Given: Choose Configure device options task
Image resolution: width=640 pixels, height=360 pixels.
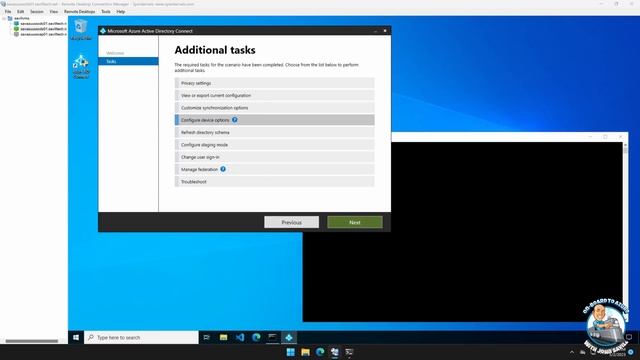Looking at the screenshot, I should tap(274, 120).
